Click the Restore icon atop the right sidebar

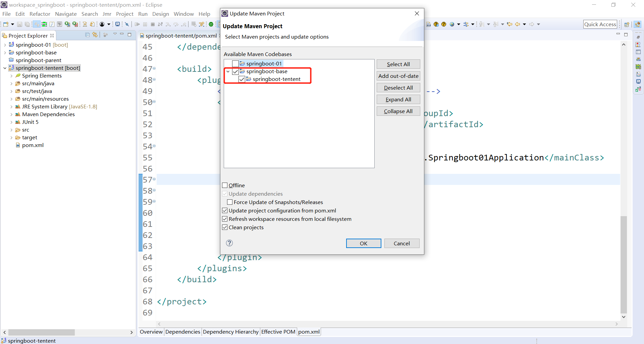638,37
